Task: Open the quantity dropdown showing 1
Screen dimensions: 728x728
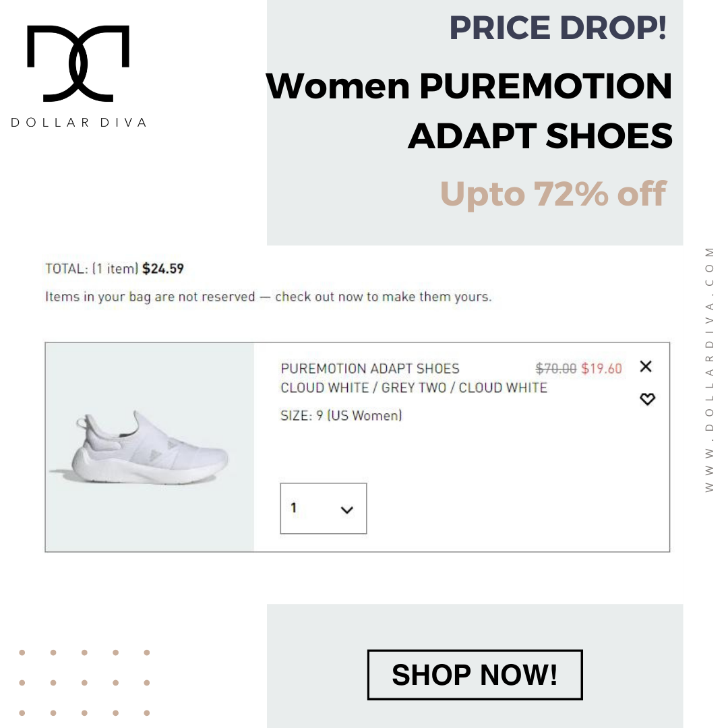Action: coord(323,508)
